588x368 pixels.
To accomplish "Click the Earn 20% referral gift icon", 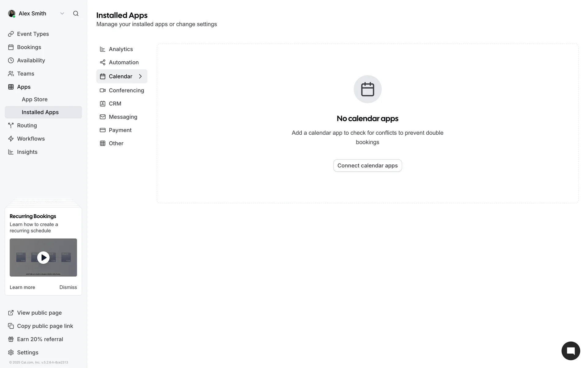I will 11,339.
